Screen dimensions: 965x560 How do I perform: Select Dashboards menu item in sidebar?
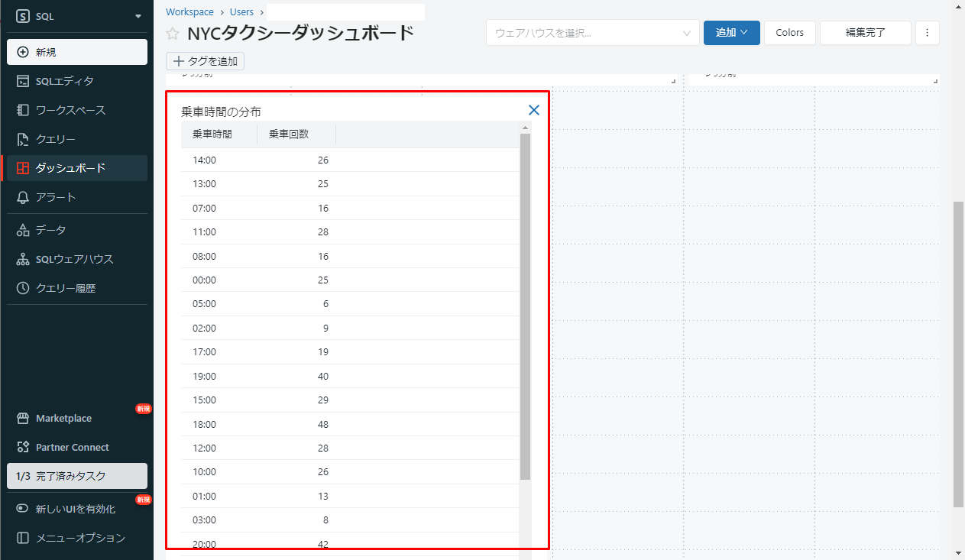click(70, 168)
